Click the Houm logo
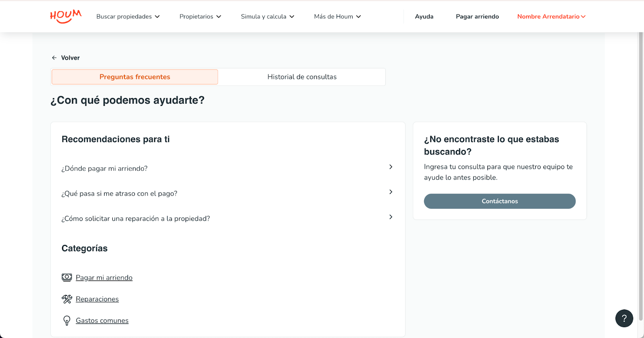This screenshot has height=338, width=644. pos(66,16)
